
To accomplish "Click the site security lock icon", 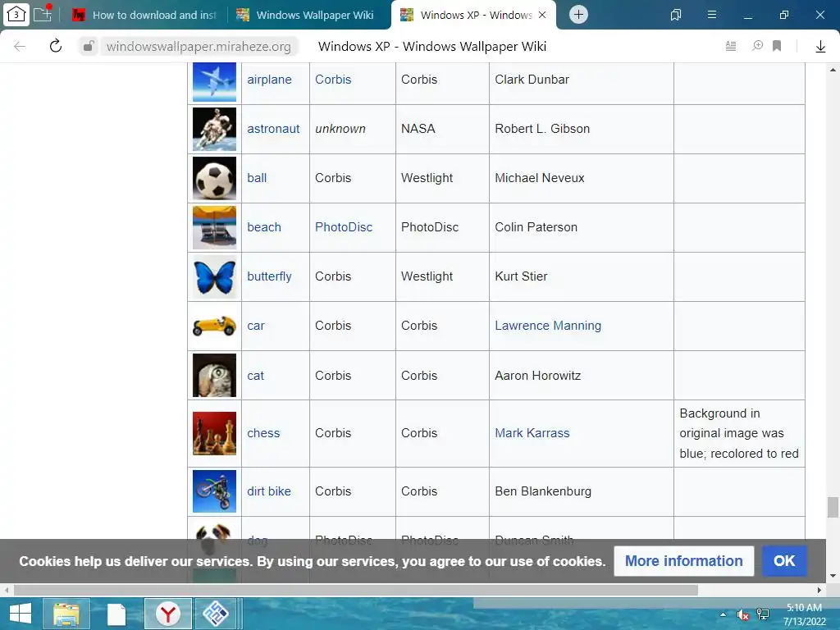I will click(88, 46).
